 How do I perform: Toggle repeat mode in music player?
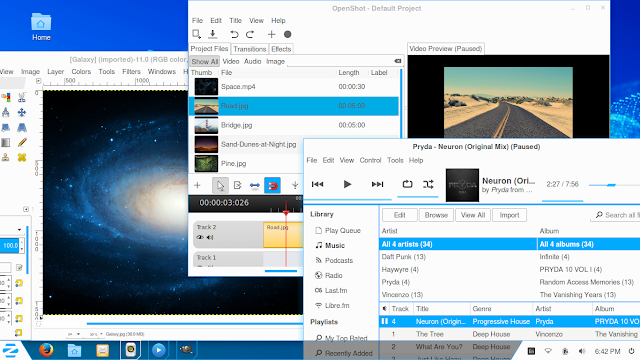[407, 184]
